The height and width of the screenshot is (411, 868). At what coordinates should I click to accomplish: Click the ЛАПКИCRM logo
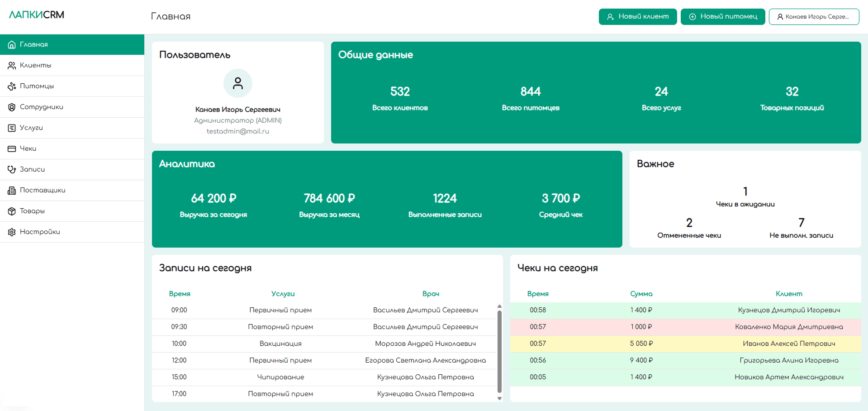tap(37, 15)
